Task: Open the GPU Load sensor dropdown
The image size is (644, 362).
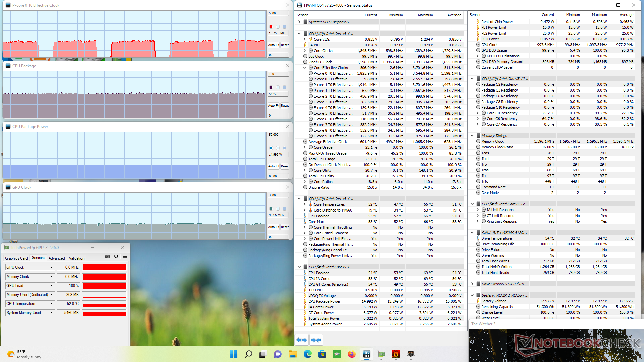Action: (51, 286)
